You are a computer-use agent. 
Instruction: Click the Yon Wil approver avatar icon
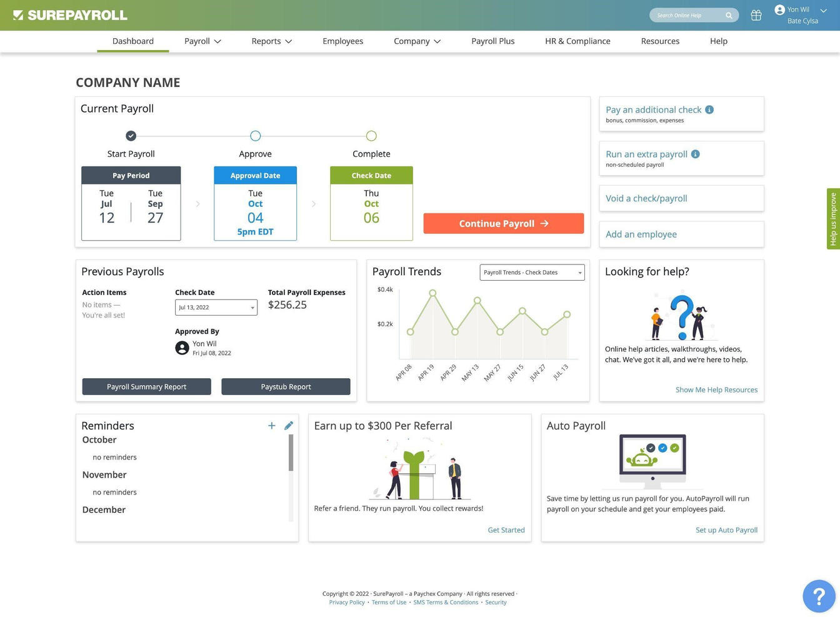pos(182,348)
